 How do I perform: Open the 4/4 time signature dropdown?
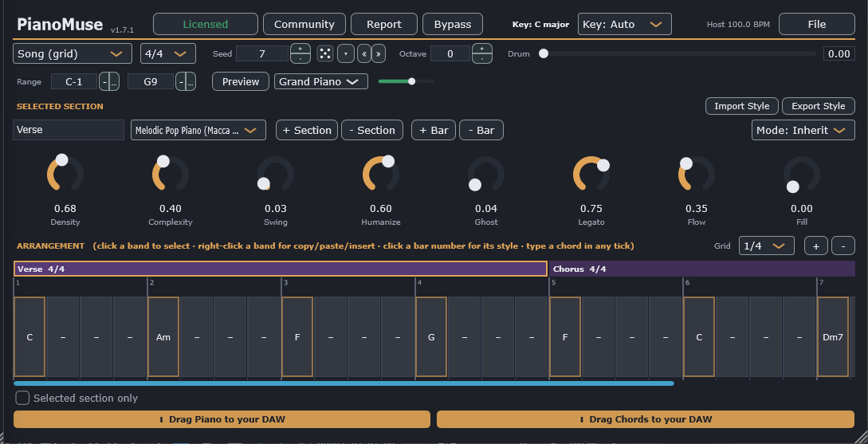pos(168,53)
